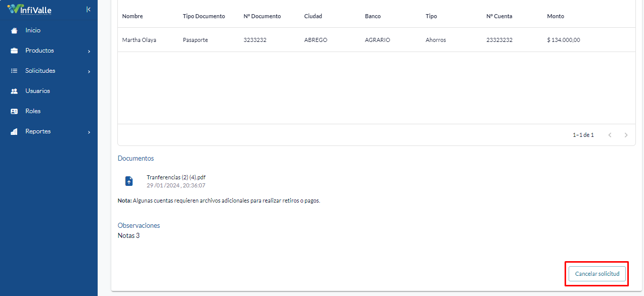
Task: Click the Solicitudes list icon
Action: coord(14,71)
